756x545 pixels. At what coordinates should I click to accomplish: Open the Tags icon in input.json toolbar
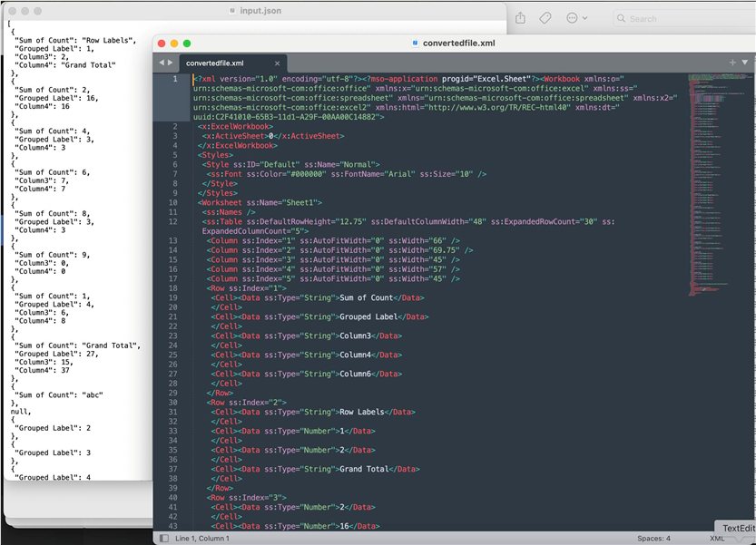coord(545,17)
